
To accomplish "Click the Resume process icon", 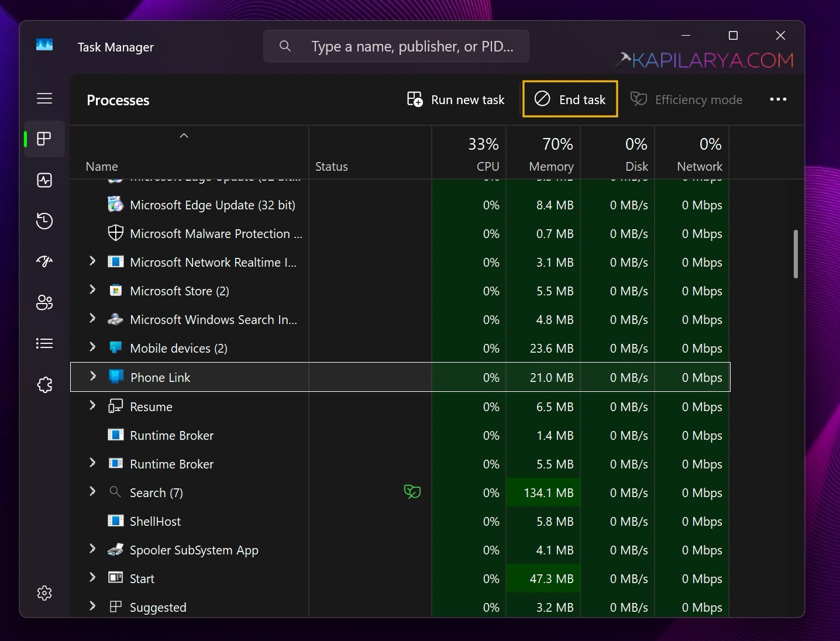I will [x=116, y=406].
